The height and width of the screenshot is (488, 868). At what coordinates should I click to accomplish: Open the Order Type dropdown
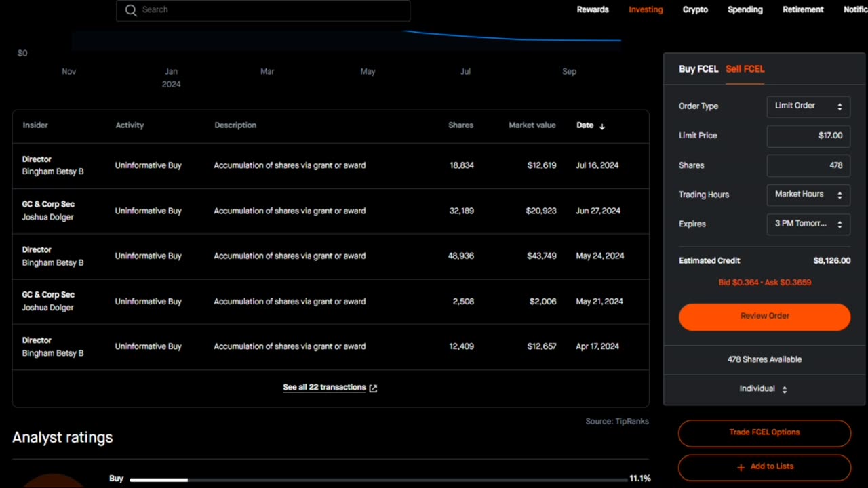point(808,106)
